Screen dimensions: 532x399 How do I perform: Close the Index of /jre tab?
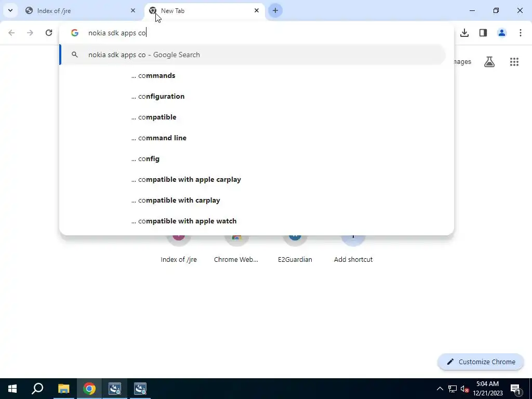133,10
